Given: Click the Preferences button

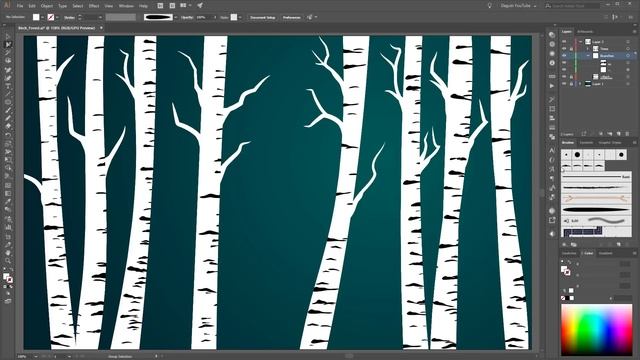Looking at the screenshot, I should point(291,17).
